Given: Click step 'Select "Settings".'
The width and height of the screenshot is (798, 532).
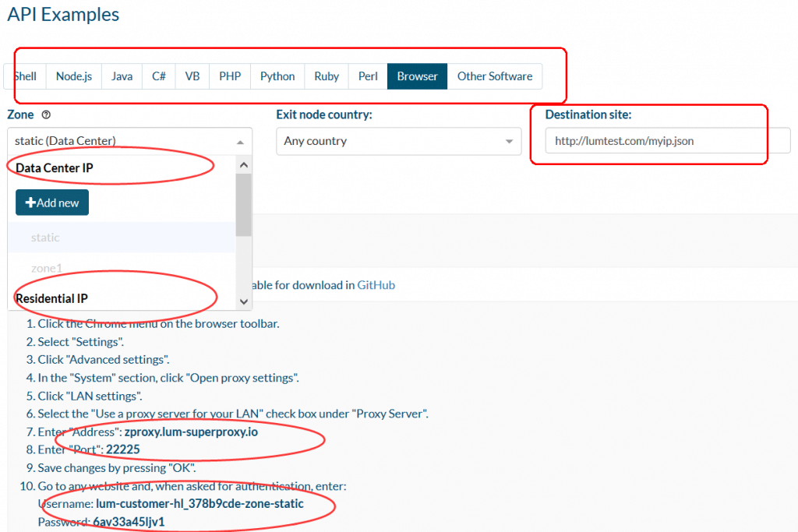Looking at the screenshot, I should tap(80, 342).
